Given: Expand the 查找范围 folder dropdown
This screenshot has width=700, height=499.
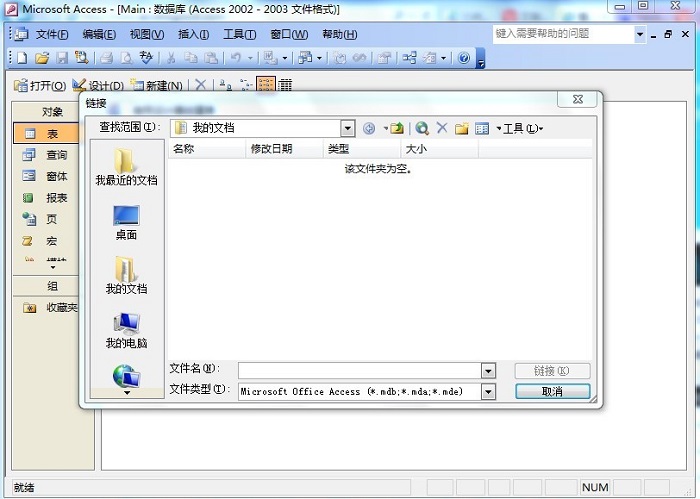Looking at the screenshot, I should point(347,129).
